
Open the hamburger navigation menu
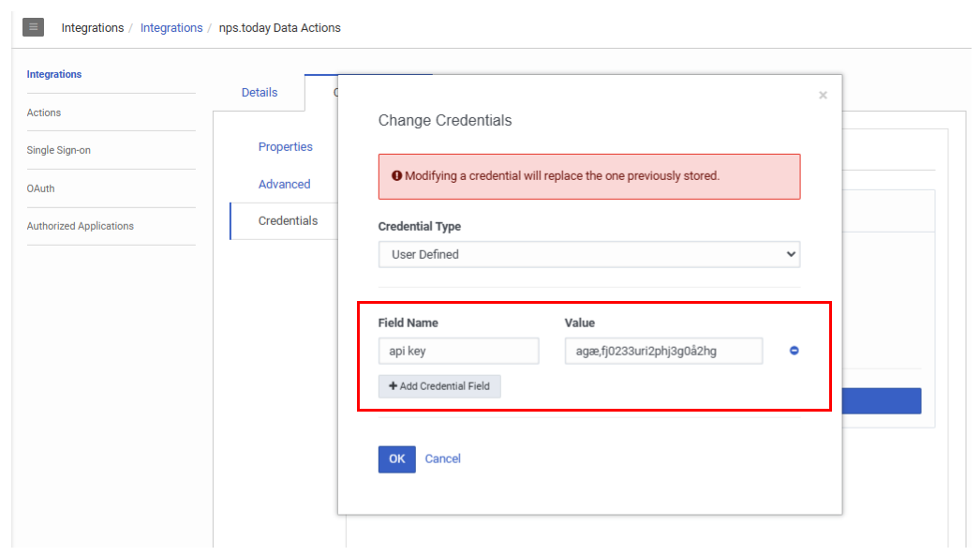tap(33, 26)
